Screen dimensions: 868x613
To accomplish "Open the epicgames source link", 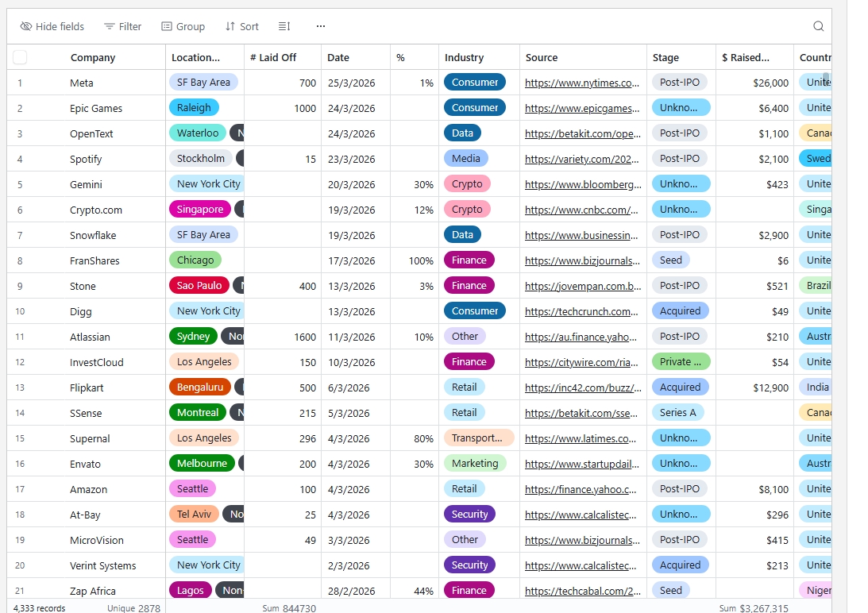I will pyautogui.click(x=582, y=109).
